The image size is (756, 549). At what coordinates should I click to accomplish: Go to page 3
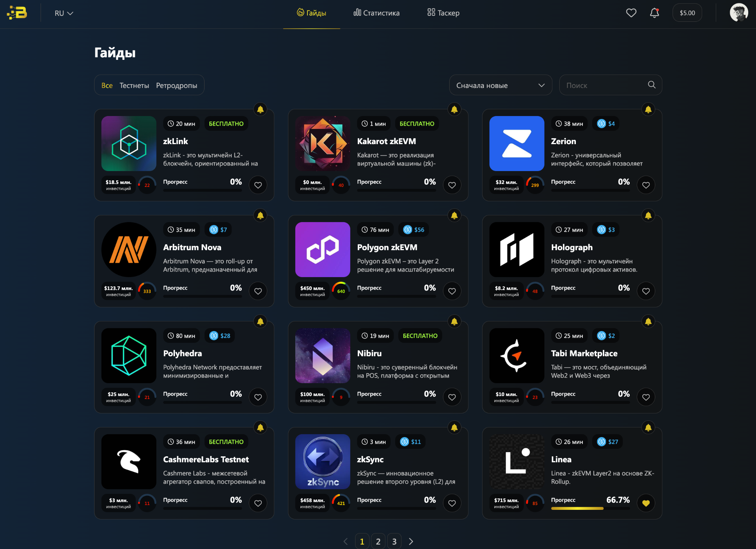click(x=394, y=541)
